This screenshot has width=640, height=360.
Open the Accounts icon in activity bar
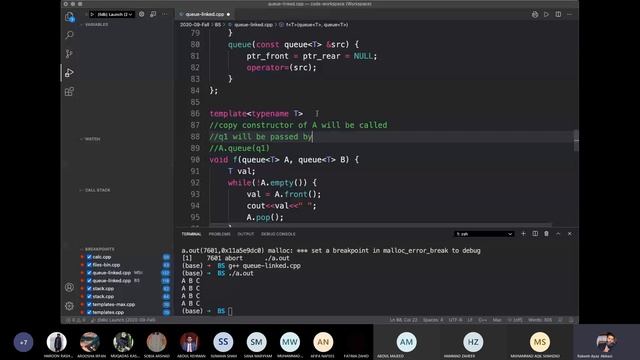69,287
